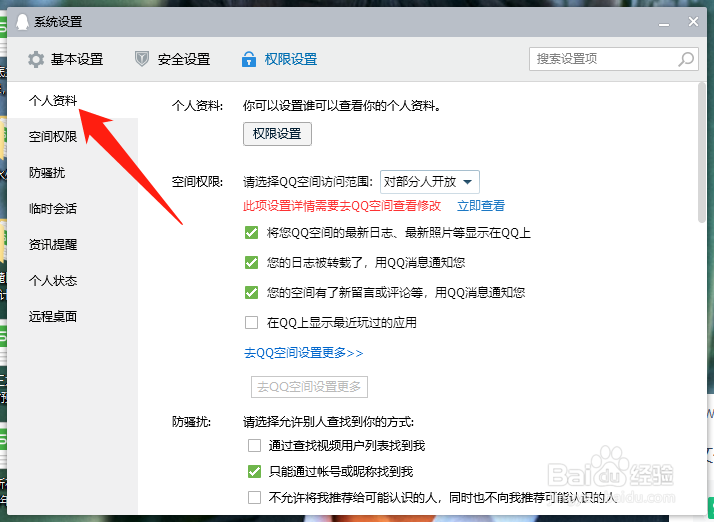Click the QQ penguin logo in the title bar

[22, 21]
